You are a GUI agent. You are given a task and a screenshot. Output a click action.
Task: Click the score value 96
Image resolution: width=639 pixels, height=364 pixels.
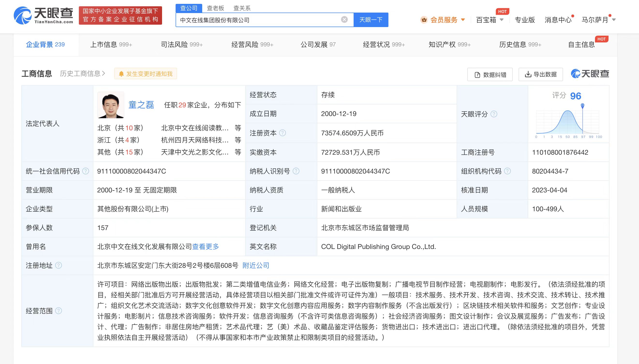[575, 96]
